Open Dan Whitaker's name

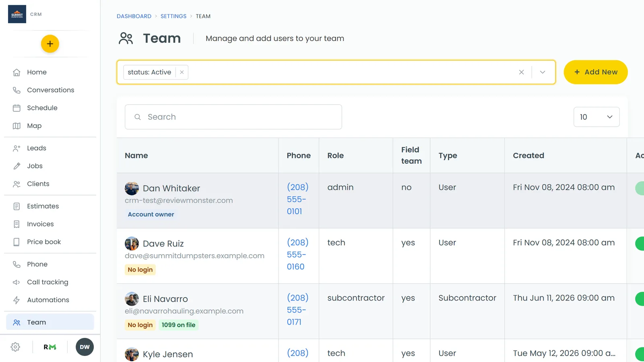click(x=171, y=188)
